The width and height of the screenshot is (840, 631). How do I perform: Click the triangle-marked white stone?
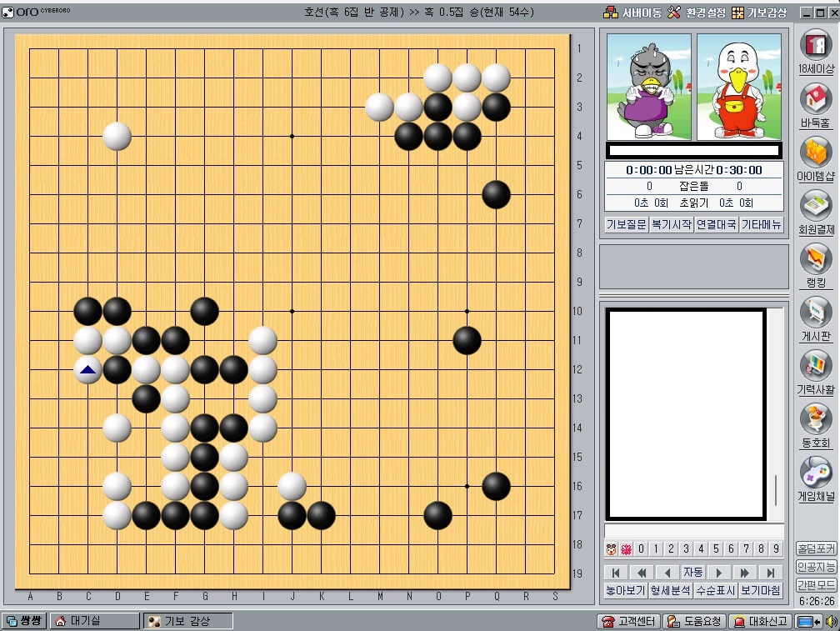pos(87,369)
